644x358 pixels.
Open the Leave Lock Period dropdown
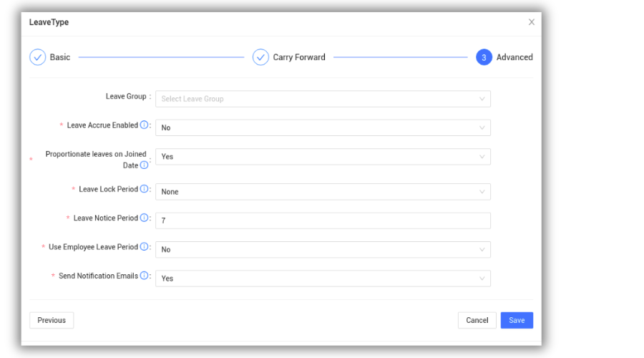pyautogui.click(x=323, y=192)
